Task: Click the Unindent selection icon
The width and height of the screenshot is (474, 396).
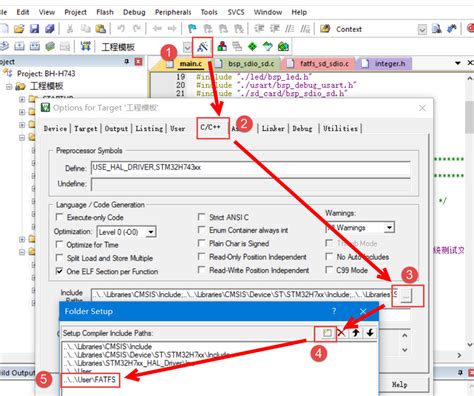Action: tap(274, 29)
